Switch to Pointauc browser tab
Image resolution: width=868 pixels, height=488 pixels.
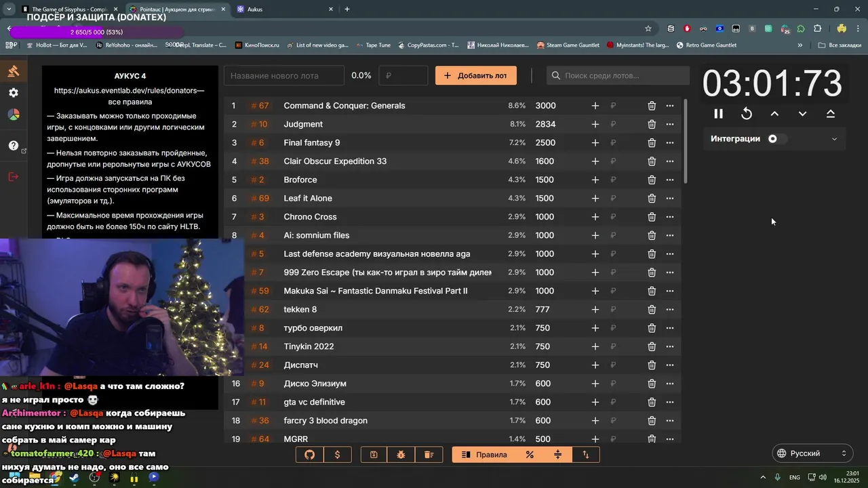pyautogui.click(x=176, y=9)
